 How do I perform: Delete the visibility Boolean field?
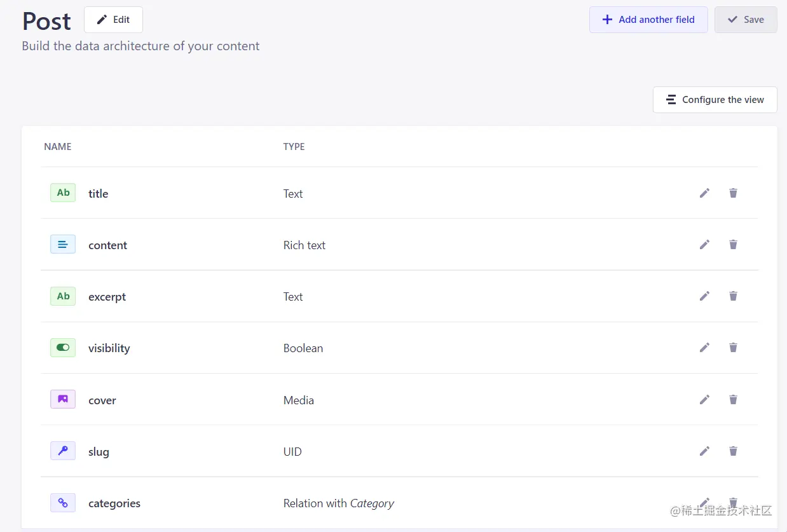click(x=733, y=348)
